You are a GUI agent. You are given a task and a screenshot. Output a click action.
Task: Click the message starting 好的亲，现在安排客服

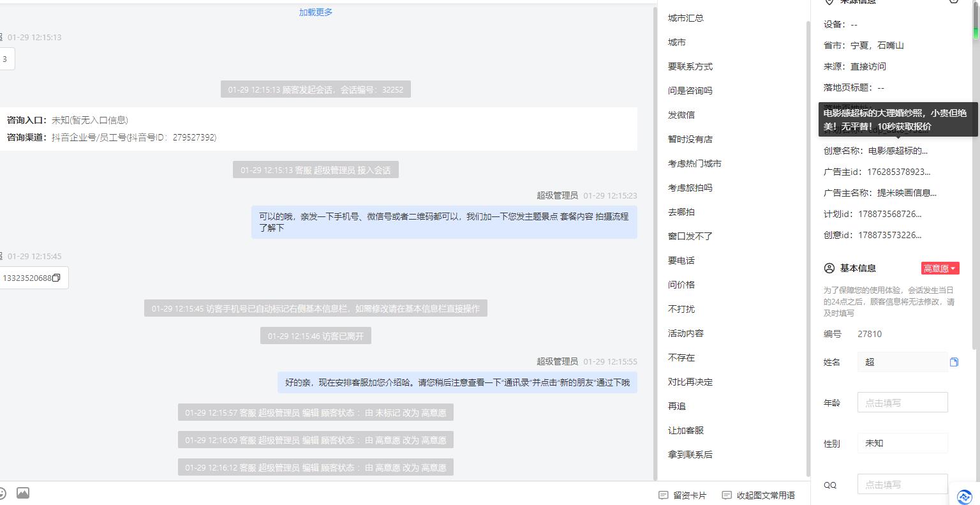click(457, 382)
